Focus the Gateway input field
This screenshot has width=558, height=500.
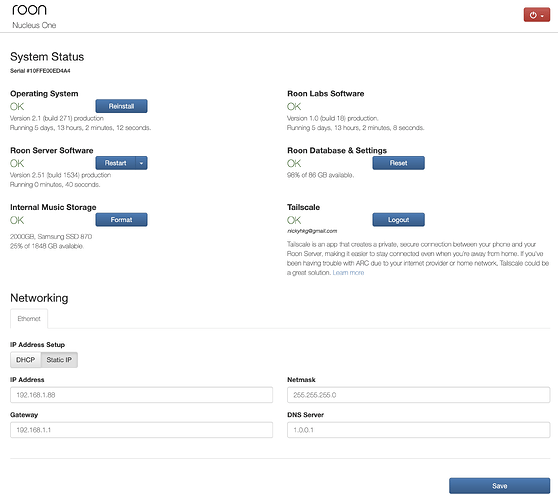coord(142,430)
